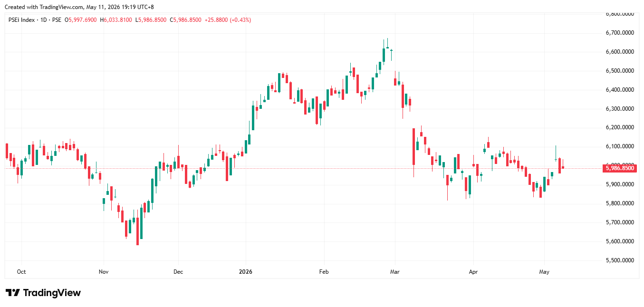The width and height of the screenshot is (644, 307).
Task: Select the Oct label on the time axis
Action: (x=21, y=272)
